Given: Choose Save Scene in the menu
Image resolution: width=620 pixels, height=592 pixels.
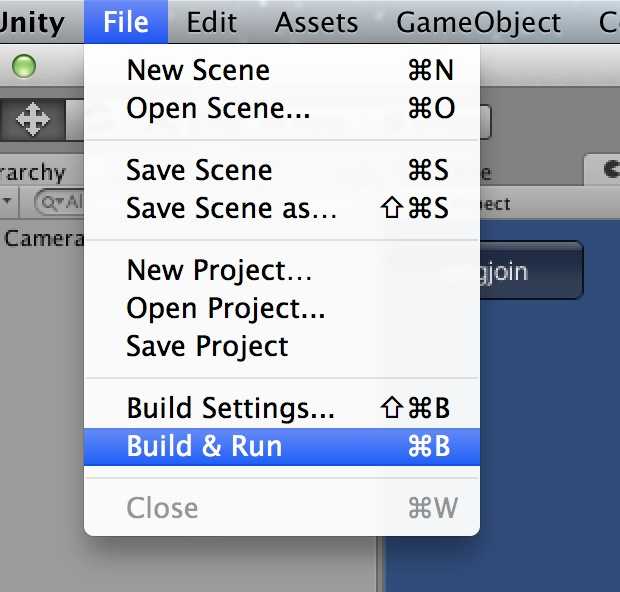Looking at the screenshot, I should 282,170.
